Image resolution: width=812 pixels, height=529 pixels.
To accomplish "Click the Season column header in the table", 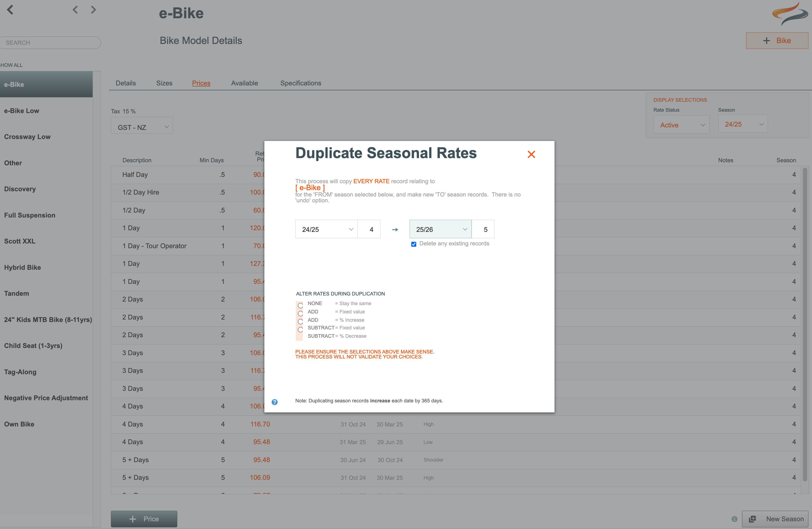I will tap(786, 160).
